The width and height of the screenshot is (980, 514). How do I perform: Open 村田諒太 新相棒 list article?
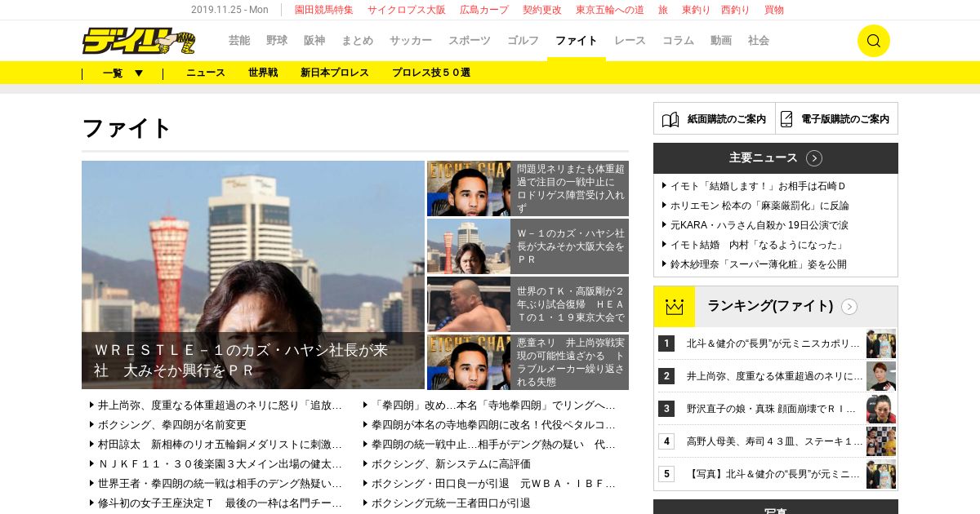(220, 444)
